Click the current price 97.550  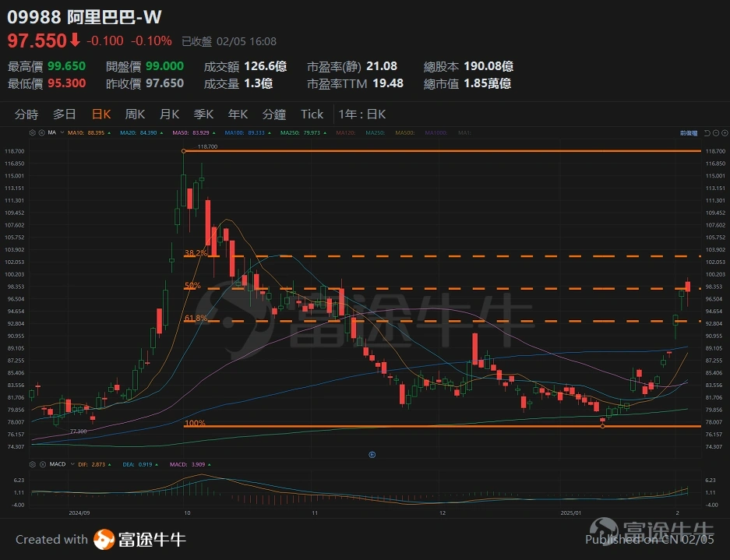pos(37,41)
